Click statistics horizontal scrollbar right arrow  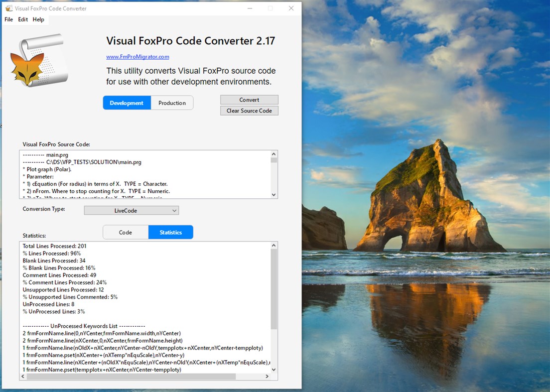[267, 376]
